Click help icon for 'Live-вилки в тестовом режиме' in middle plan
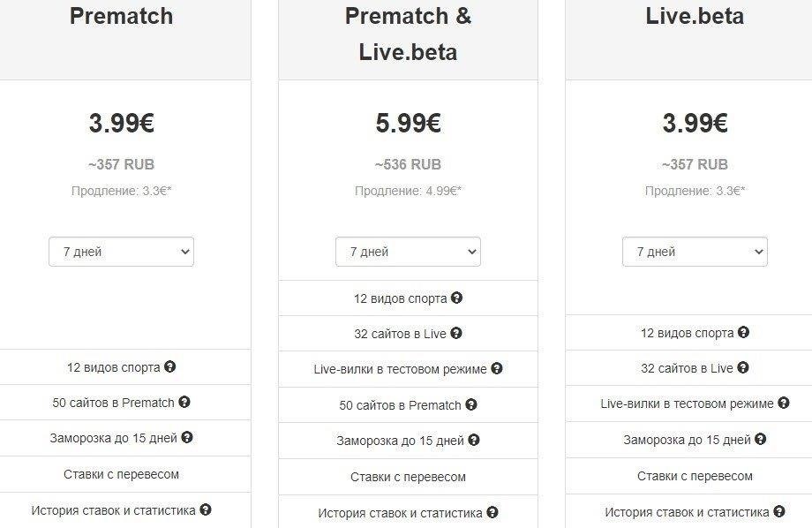 [x=497, y=368]
